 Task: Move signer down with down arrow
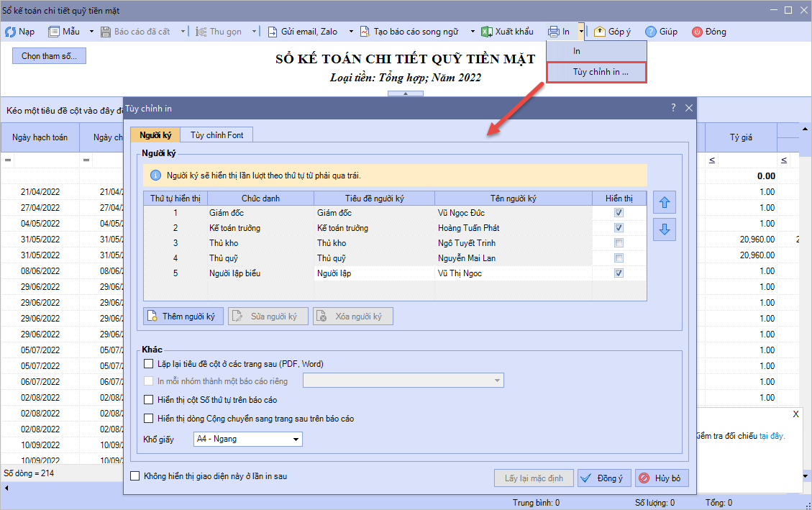click(664, 229)
